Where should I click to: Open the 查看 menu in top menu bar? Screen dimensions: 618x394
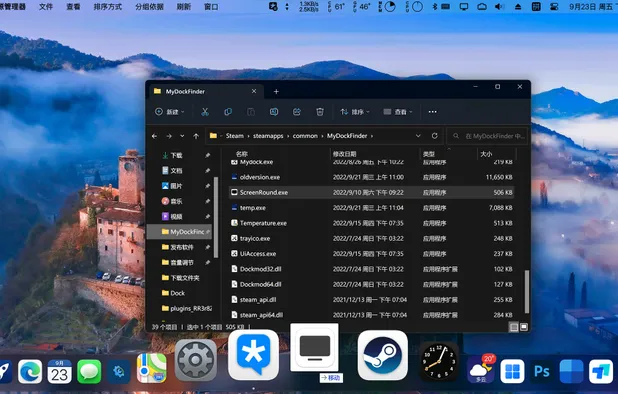pyautogui.click(x=73, y=7)
